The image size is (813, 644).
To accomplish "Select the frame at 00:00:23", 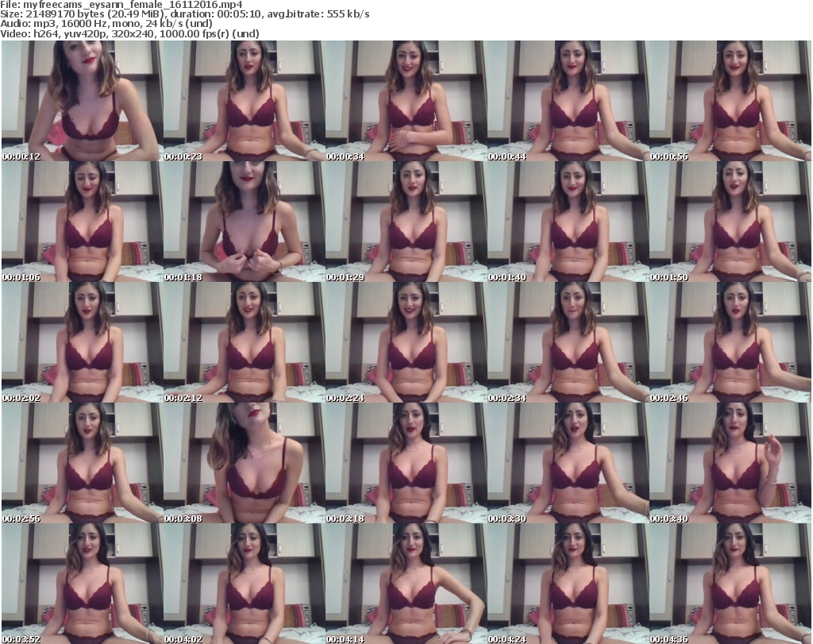I will click(244, 101).
